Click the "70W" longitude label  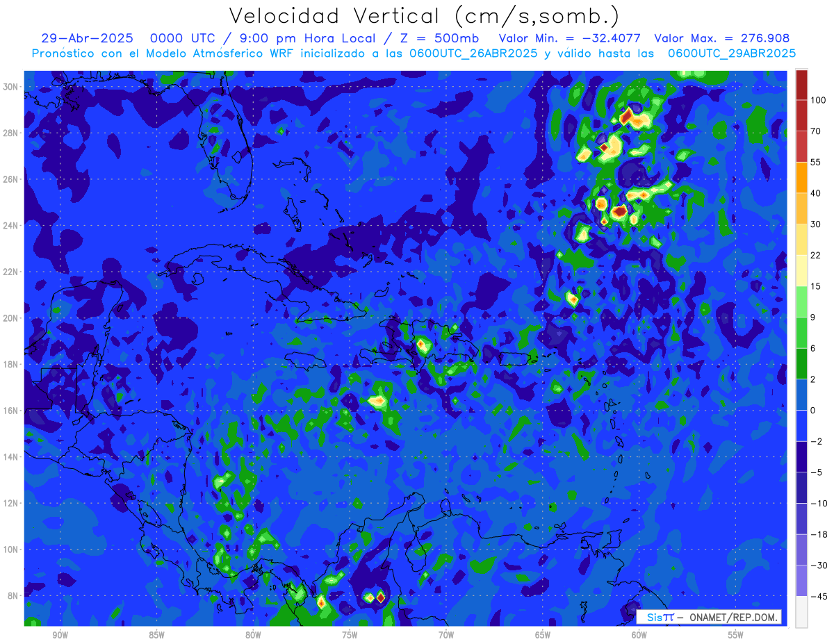(x=446, y=635)
